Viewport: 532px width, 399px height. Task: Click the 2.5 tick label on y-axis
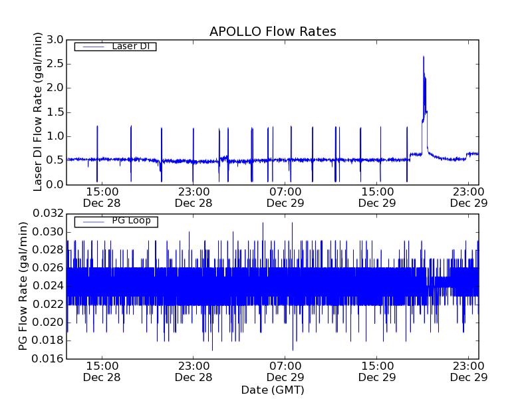[55, 64]
